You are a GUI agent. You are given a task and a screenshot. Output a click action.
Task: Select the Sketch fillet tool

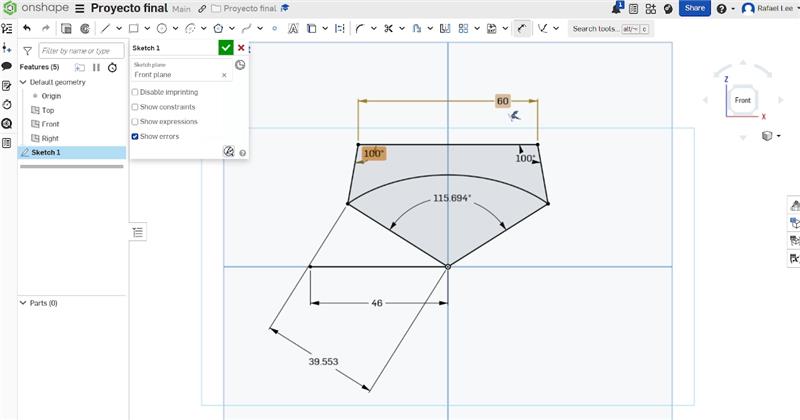click(x=360, y=29)
